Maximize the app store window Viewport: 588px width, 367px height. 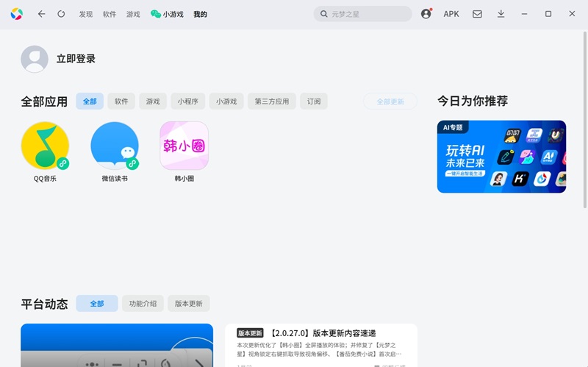548,14
